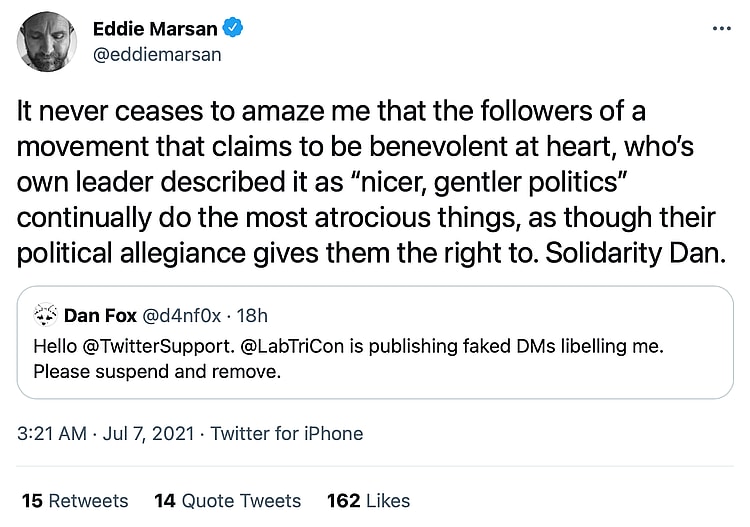The height and width of the screenshot is (527, 750).
Task: Click the blue verified badge
Action: [233, 28]
